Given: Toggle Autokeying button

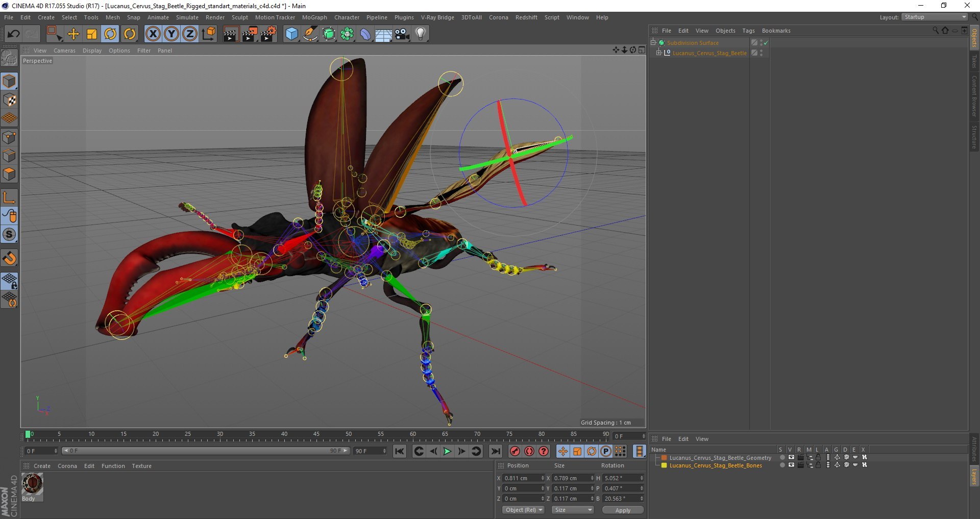Looking at the screenshot, I should click(529, 451).
